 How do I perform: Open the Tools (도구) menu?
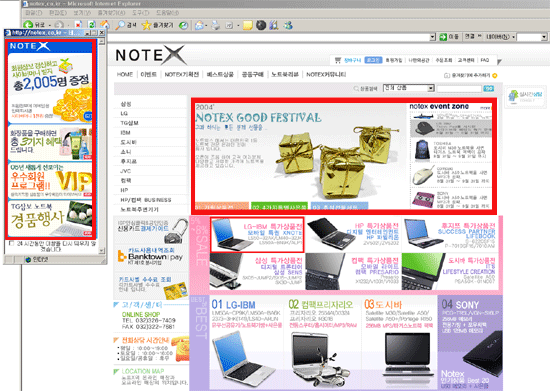(x=140, y=13)
